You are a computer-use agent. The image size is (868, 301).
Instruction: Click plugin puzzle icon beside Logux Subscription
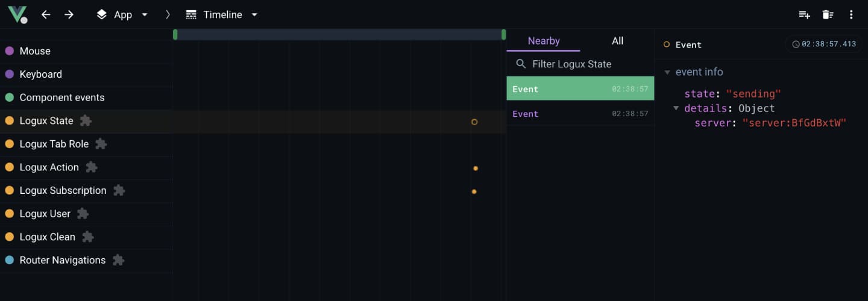pos(119,190)
